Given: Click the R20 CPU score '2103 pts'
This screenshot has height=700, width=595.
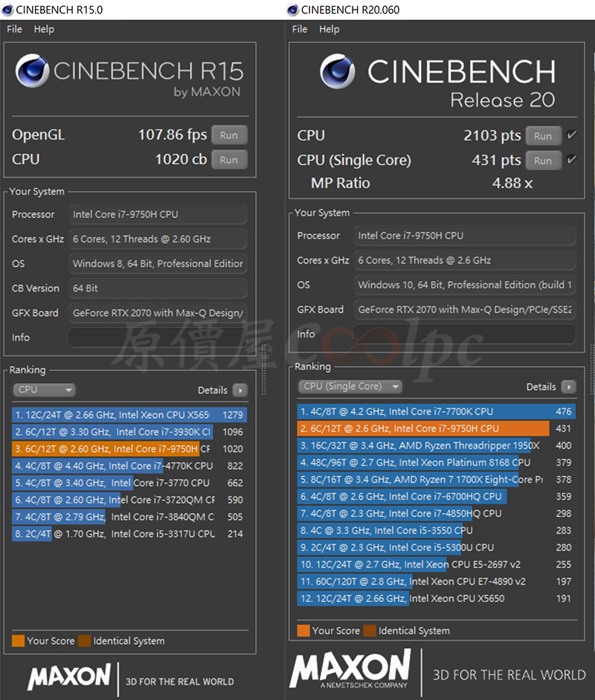Looking at the screenshot, I should point(492,135).
